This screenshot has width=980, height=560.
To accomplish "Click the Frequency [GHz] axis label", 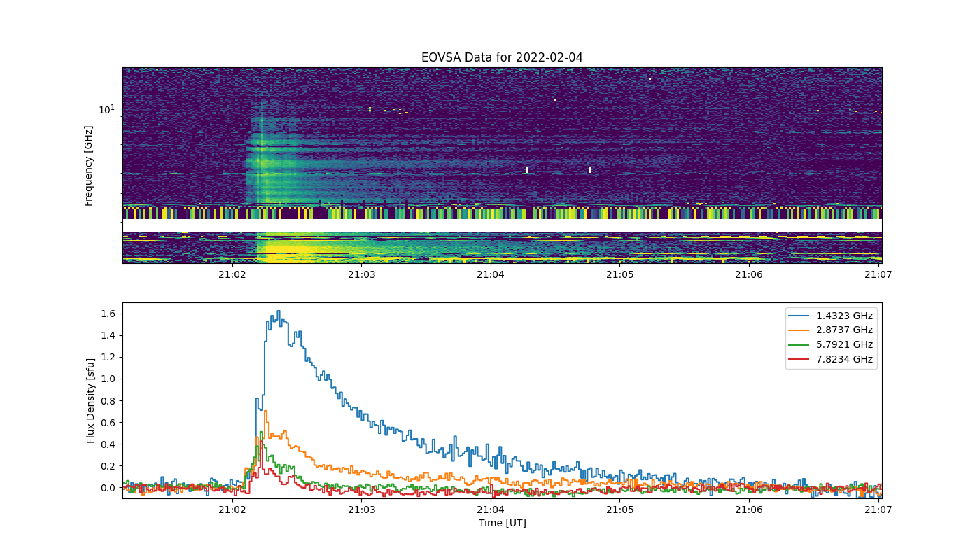I will pos(89,166).
